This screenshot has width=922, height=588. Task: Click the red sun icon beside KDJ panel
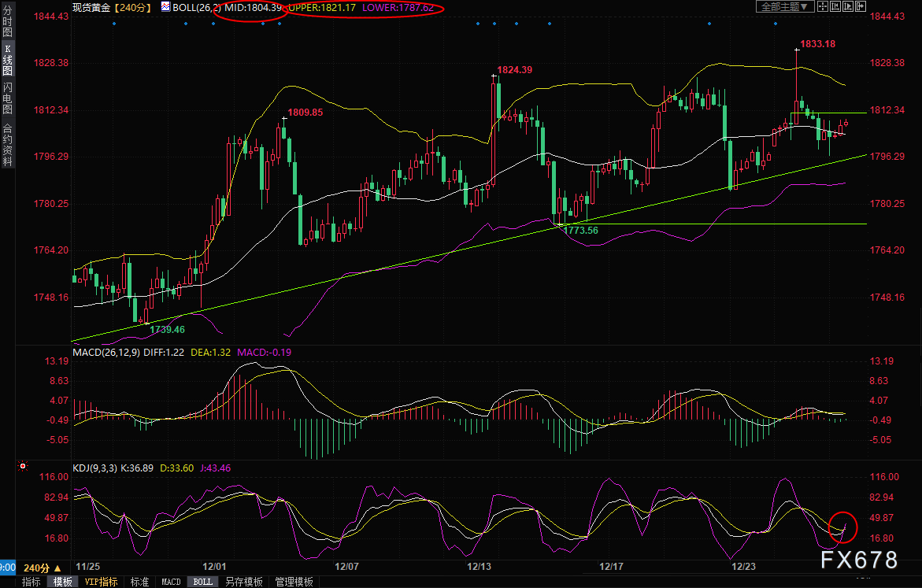[23, 468]
